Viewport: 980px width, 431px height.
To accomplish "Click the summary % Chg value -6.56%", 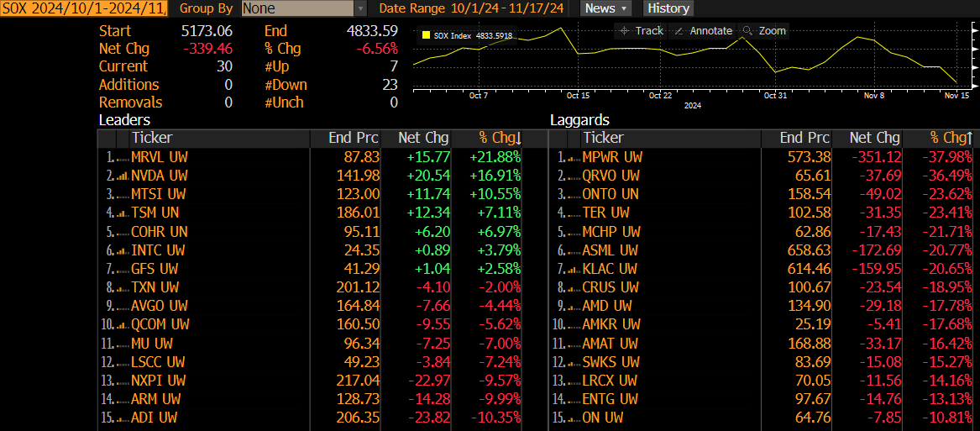I will click(375, 49).
